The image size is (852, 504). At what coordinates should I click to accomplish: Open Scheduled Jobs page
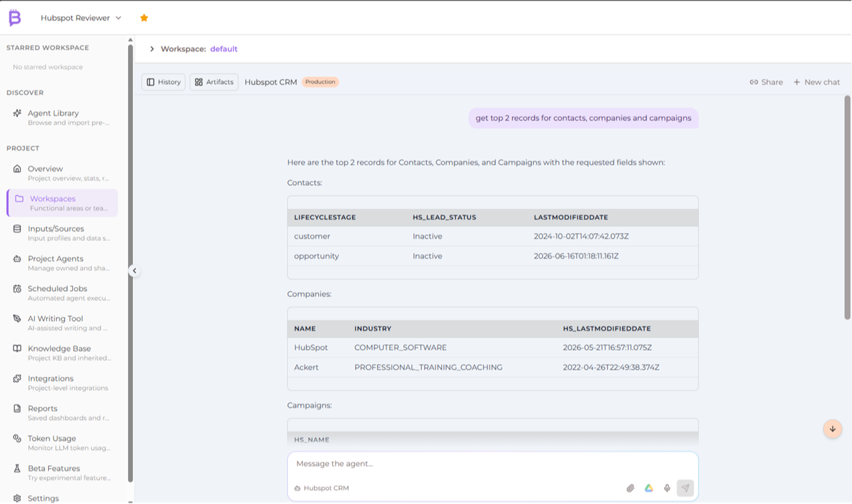click(64, 293)
